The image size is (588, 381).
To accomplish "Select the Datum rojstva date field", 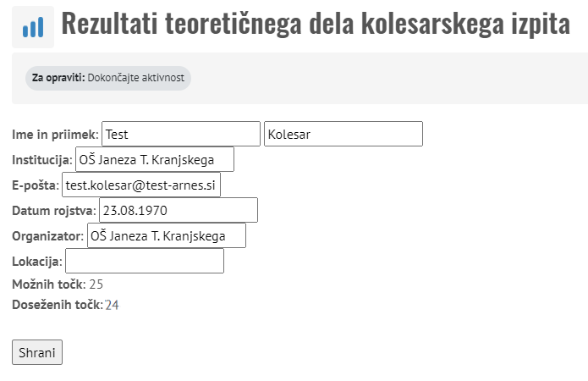I will 178,210.
